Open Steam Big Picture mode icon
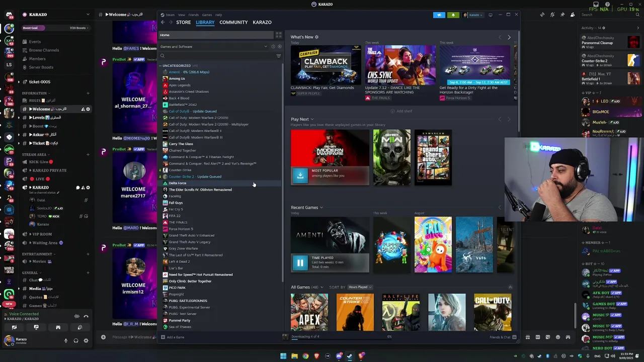The width and height of the screenshot is (644, 362). tap(491, 15)
